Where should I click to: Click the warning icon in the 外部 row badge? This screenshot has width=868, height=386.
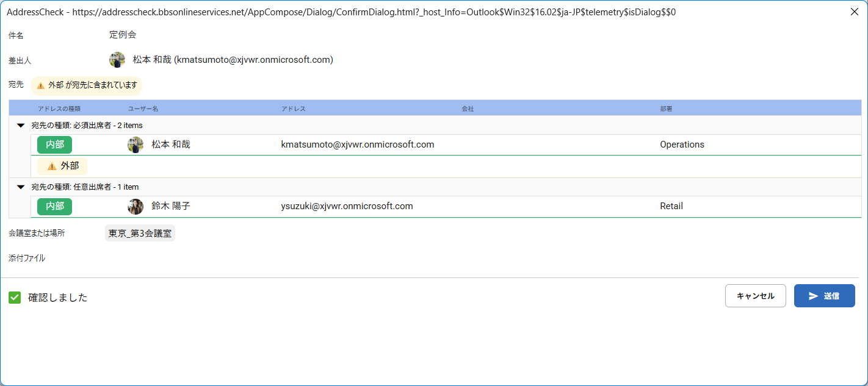(52, 166)
